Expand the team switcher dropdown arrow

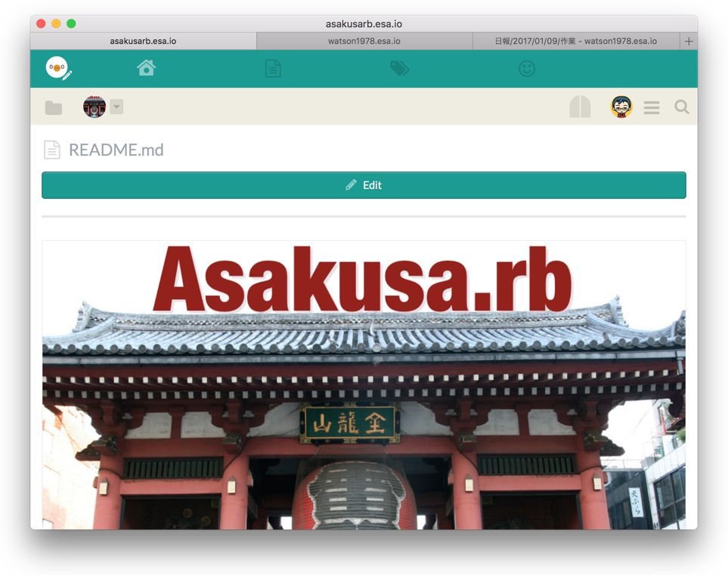pos(116,107)
